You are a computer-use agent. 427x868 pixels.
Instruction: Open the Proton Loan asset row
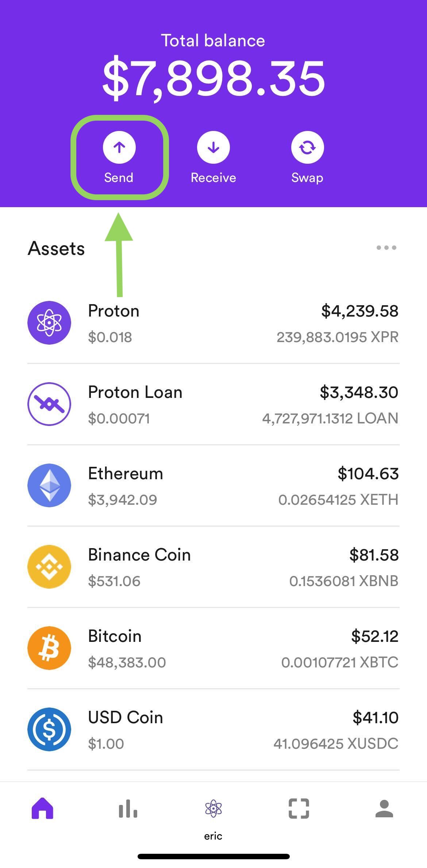pos(213,404)
